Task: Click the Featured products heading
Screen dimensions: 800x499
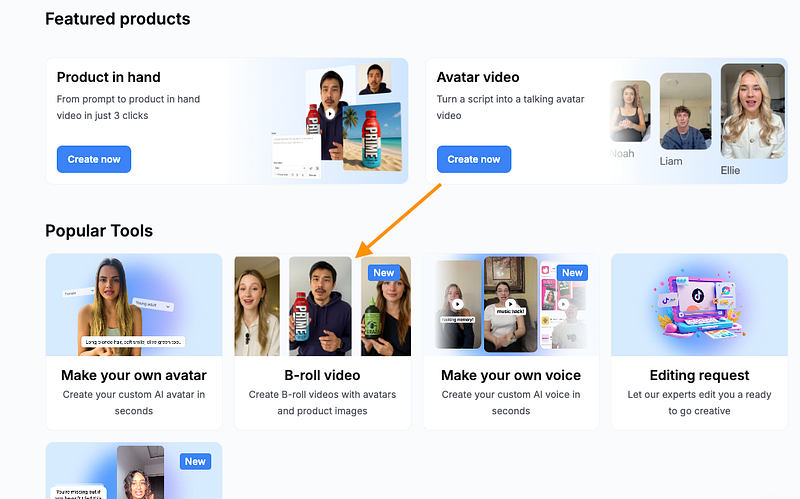Action: [x=118, y=19]
